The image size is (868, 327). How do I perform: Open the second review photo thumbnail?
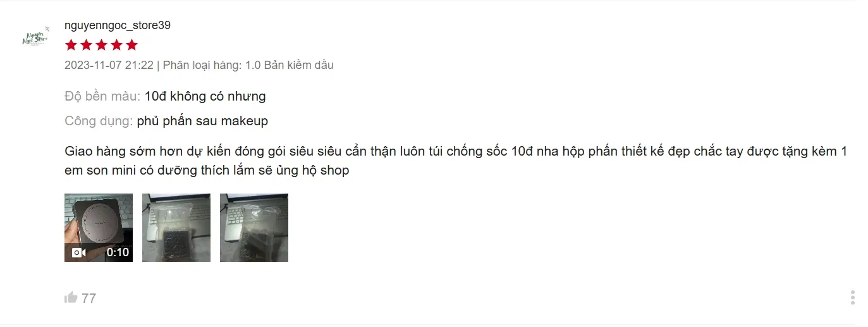(x=176, y=228)
